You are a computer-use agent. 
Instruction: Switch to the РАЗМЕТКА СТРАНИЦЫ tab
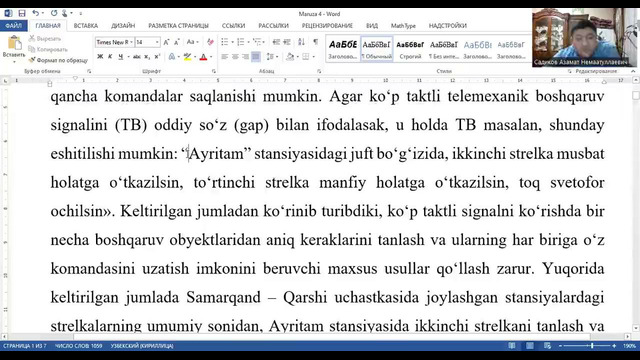coord(178,25)
